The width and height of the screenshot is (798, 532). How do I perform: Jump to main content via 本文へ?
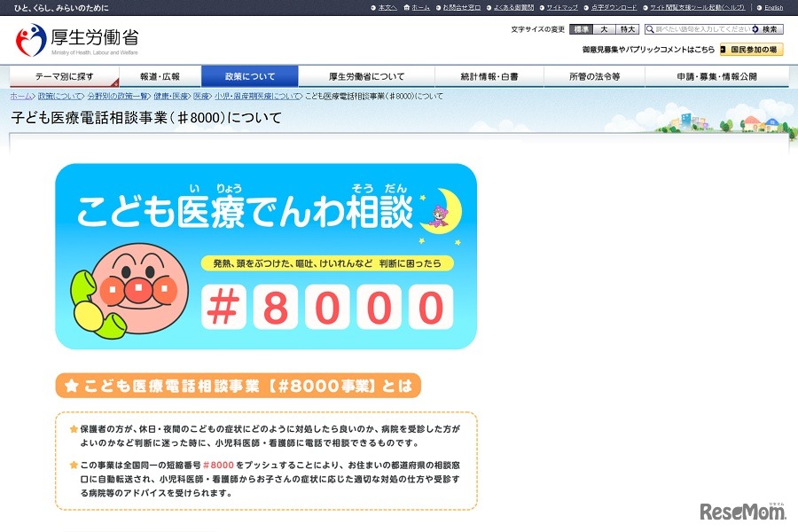(x=387, y=8)
